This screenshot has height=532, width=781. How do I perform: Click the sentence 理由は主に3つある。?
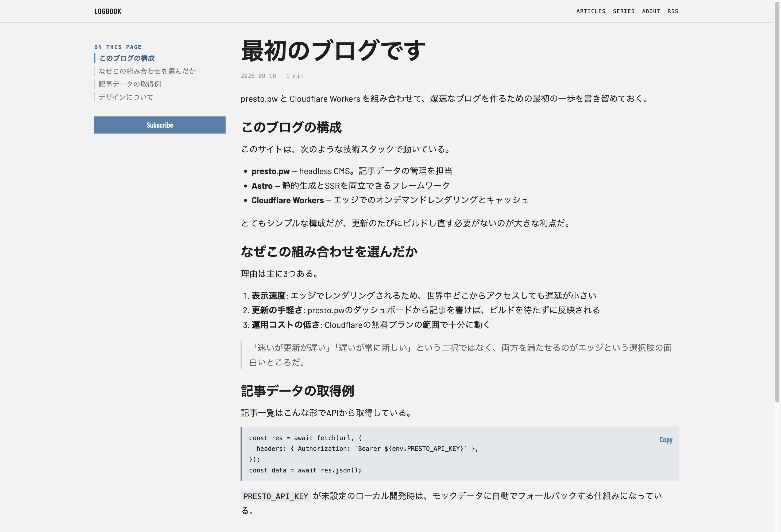point(280,274)
